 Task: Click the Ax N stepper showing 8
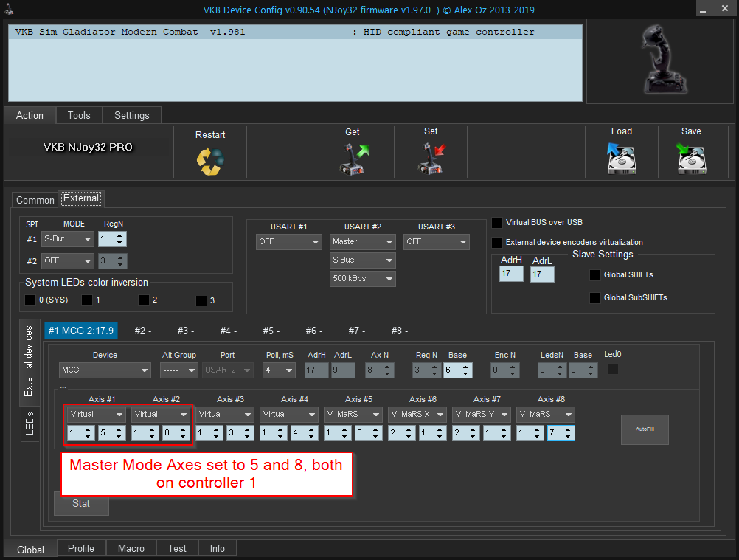[379, 370]
